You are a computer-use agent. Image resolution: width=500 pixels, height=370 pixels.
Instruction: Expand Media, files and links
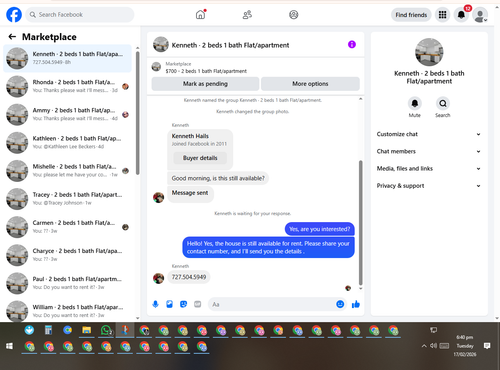point(429,168)
